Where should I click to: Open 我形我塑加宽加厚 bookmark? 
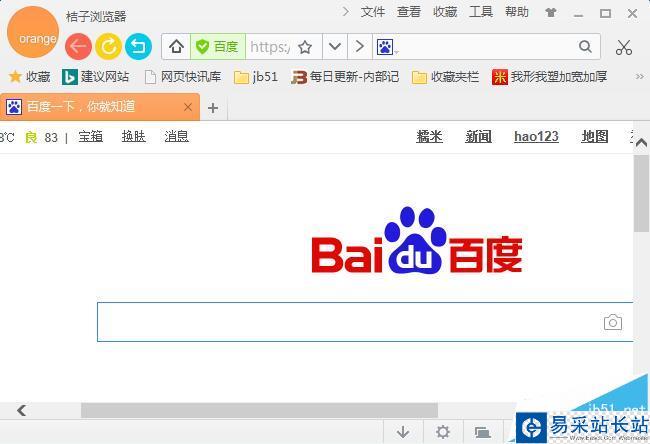pyautogui.click(x=550, y=77)
